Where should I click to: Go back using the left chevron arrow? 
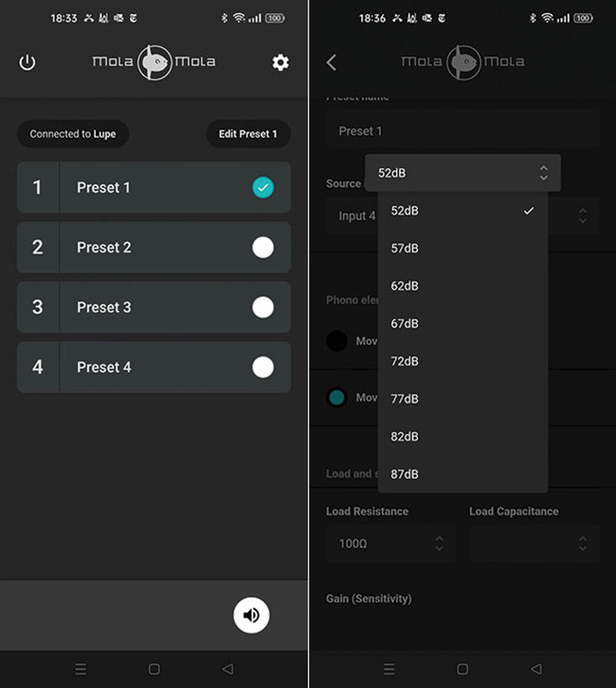click(x=332, y=62)
